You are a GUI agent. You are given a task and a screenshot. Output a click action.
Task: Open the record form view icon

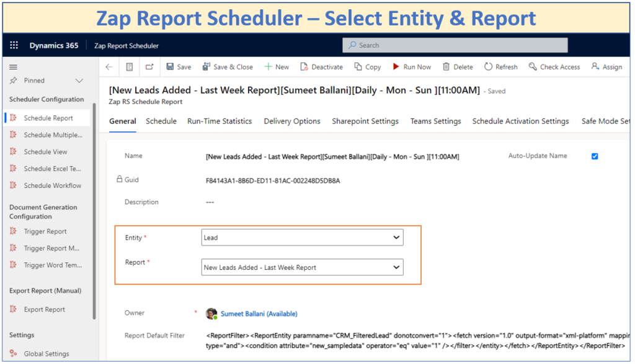tap(129, 67)
